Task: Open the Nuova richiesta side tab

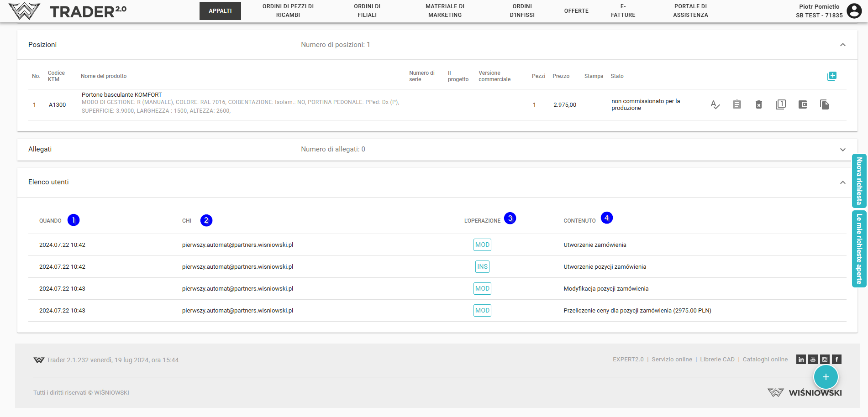Action: click(x=859, y=181)
